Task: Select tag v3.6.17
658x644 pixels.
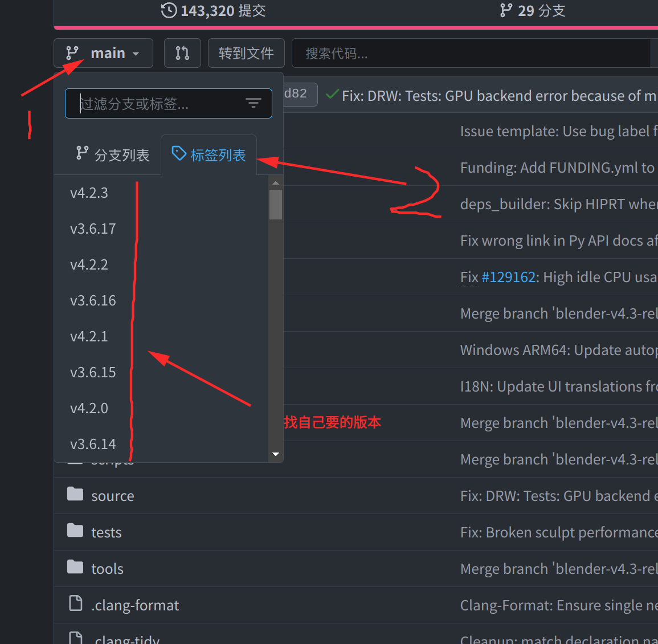Action: pyautogui.click(x=93, y=229)
